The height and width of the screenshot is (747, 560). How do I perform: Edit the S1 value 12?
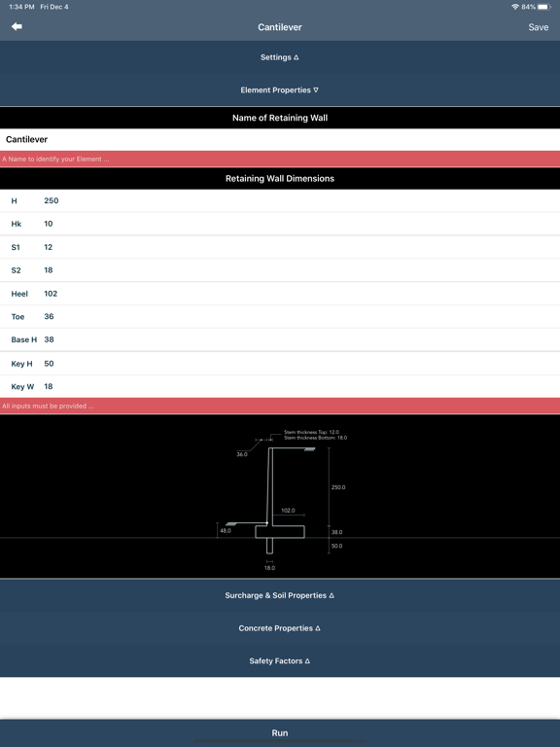click(x=280, y=247)
